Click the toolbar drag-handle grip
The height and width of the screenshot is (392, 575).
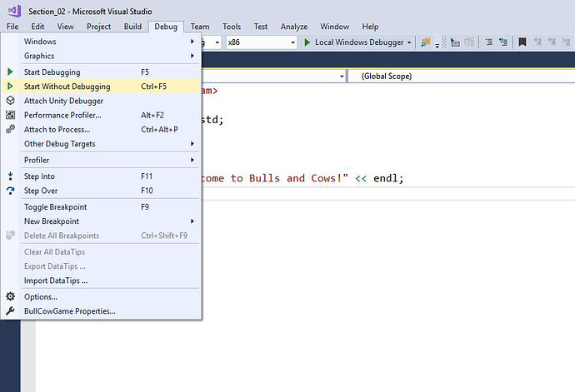(x=444, y=42)
